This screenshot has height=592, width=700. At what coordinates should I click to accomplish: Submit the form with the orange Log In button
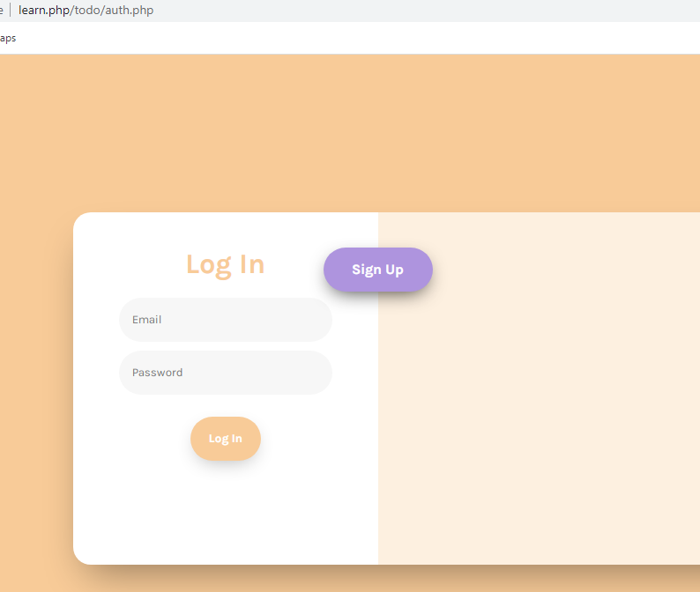tap(226, 439)
